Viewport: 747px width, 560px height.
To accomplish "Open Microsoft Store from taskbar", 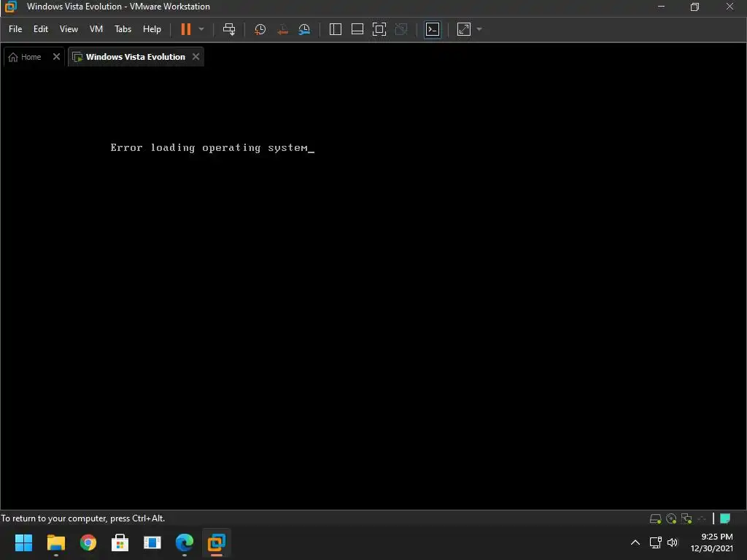I will pyautogui.click(x=120, y=542).
